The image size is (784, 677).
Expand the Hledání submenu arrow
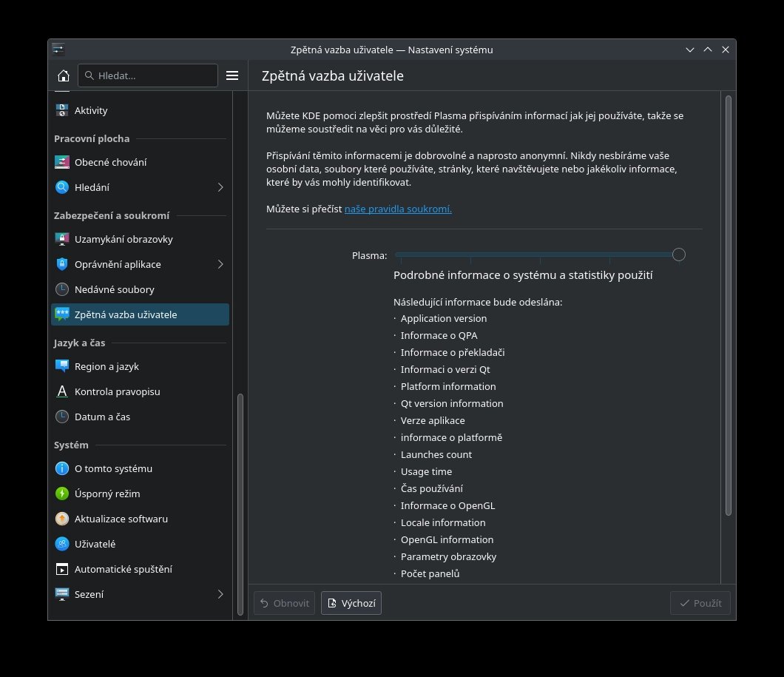[220, 187]
